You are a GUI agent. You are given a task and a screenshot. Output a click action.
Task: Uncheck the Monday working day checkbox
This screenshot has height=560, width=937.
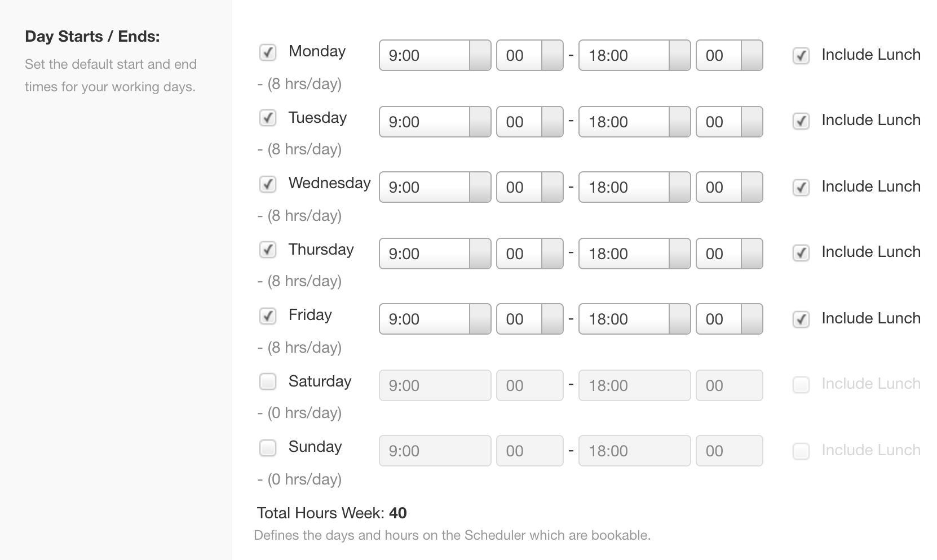268,52
